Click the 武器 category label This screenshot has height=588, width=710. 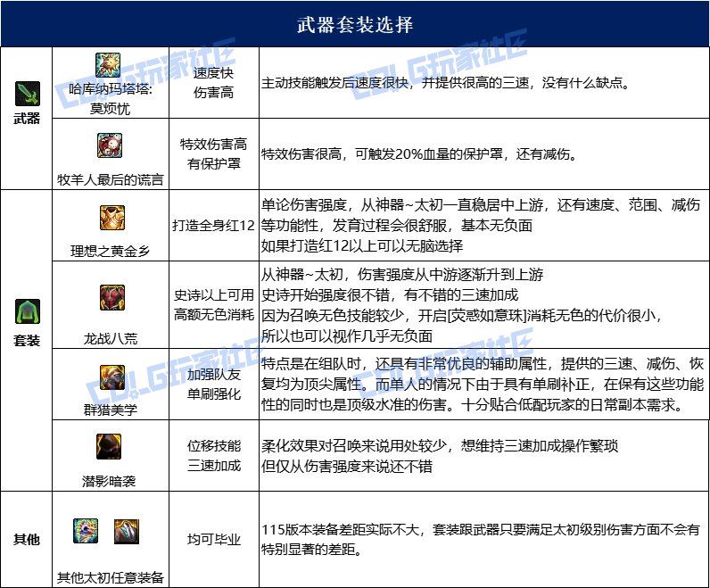pos(27,119)
